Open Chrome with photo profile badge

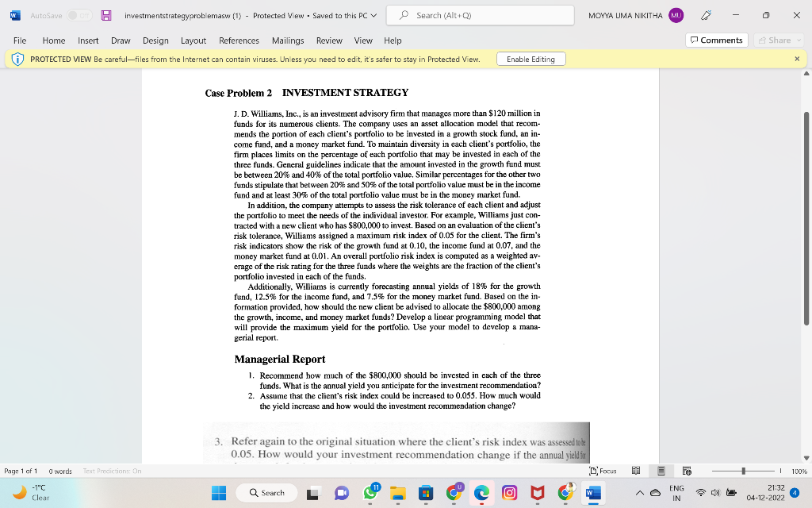tap(565, 493)
